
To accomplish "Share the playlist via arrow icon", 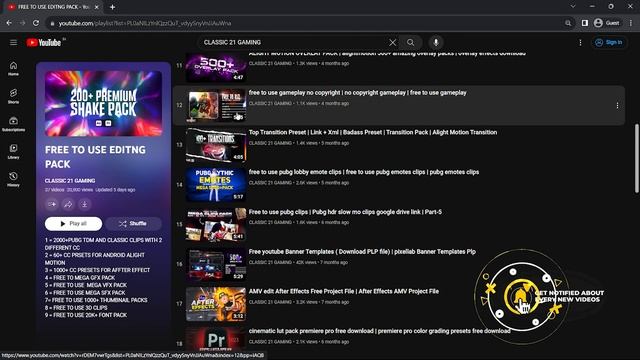I will (x=68, y=204).
